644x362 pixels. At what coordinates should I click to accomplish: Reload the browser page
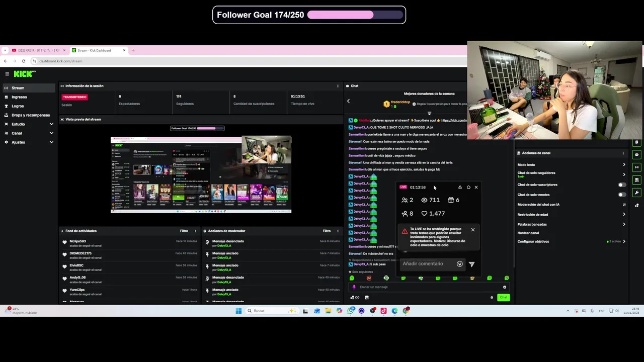point(24,61)
